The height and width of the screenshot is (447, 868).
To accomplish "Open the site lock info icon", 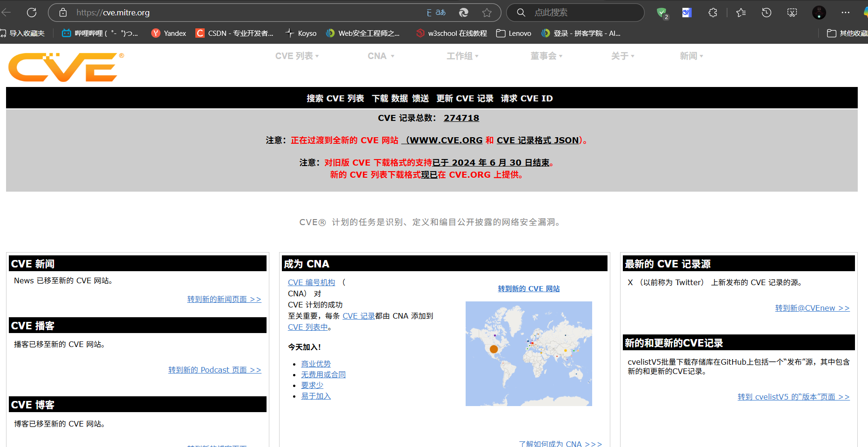I will (x=63, y=13).
